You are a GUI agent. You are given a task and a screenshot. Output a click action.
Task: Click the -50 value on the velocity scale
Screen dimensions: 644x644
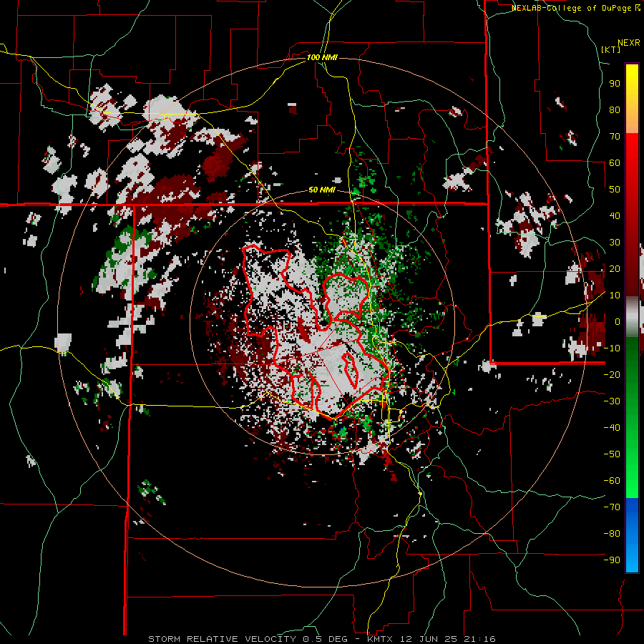point(612,454)
